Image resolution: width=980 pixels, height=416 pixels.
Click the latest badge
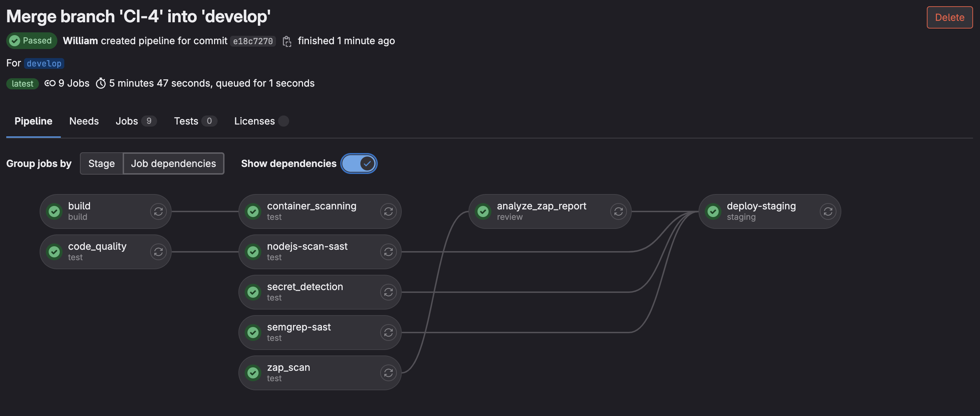point(23,83)
